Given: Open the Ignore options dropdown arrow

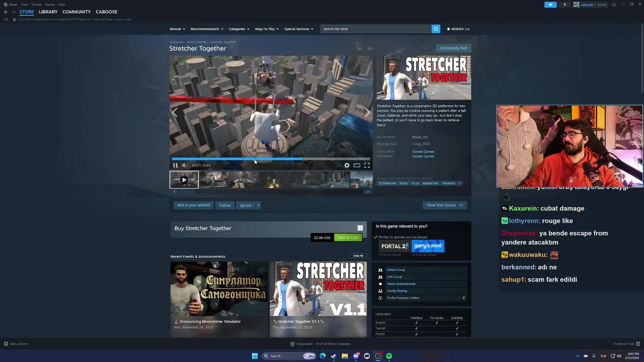Looking at the screenshot, I should 258,205.
